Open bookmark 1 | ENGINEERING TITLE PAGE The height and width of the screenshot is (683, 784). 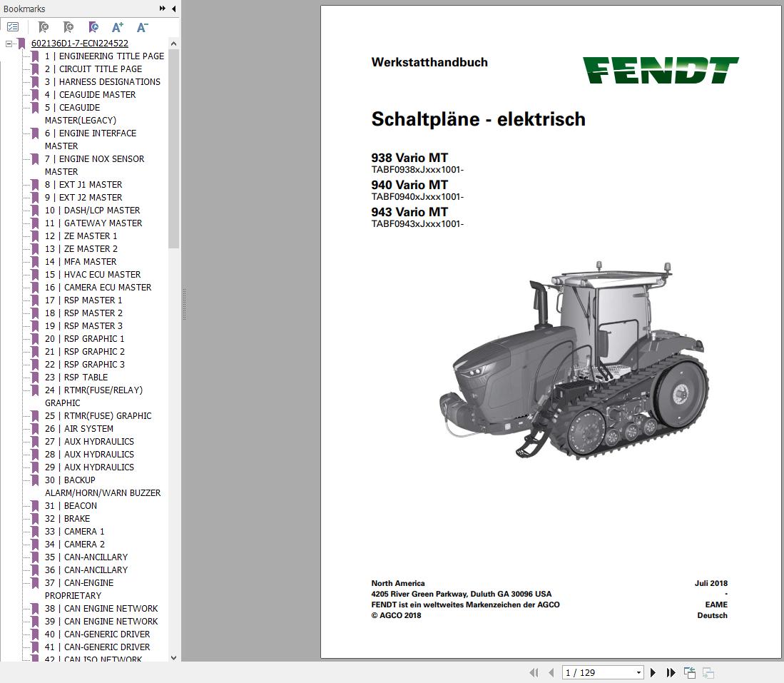click(104, 56)
